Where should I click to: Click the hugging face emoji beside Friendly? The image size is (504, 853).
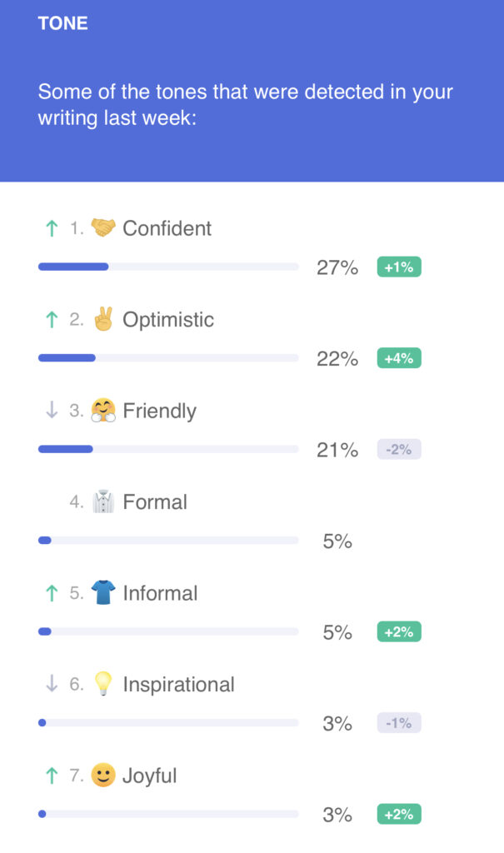coord(103,411)
